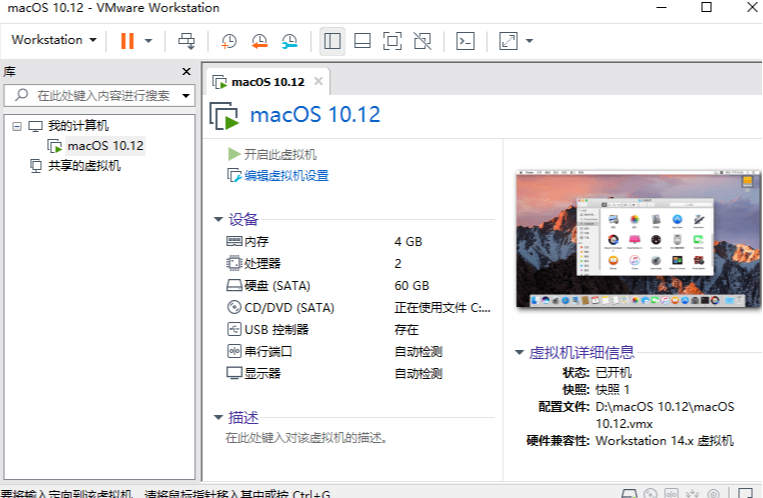The height and width of the screenshot is (498, 763).
Task: Maximize the VMware Workstation window
Action: (707, 7)
